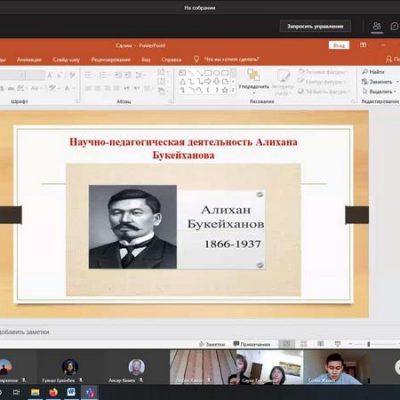The width and height of the screenshot is (400, 400).
Task: Select the five-point star shape
Action: click(x=225, y=90)
